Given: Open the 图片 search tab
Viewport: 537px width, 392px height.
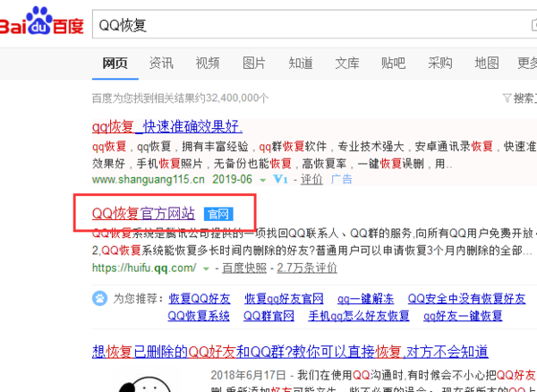Looking at the screenshot, I should 254,64.
